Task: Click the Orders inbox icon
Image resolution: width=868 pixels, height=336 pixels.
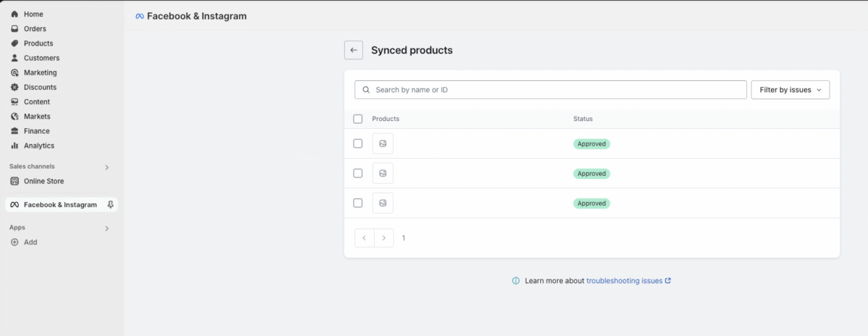Action: (14, 29)
